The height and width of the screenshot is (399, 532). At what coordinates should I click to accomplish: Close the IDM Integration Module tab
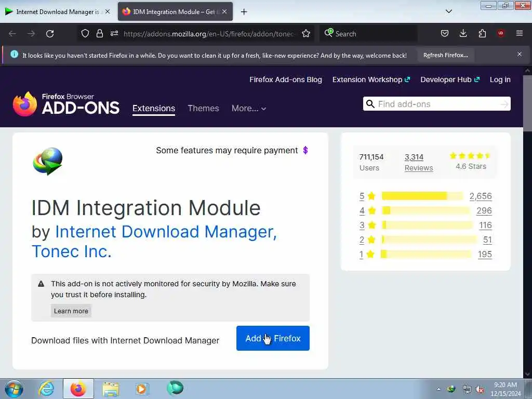click(224, 11)
